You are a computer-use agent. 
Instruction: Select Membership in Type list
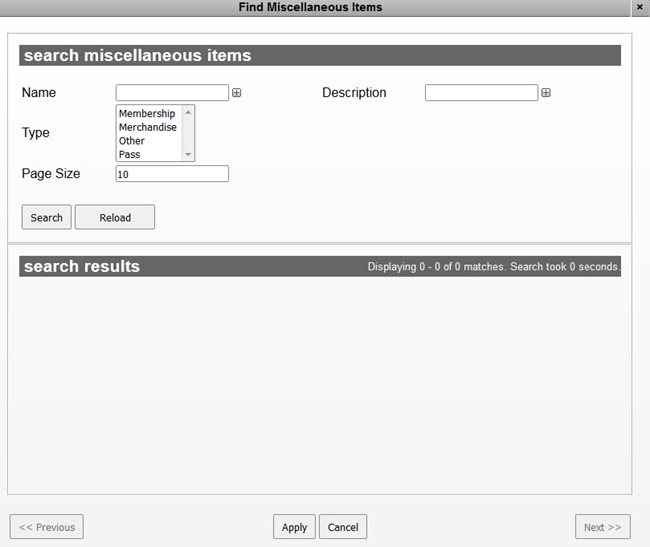coord(147,113)
